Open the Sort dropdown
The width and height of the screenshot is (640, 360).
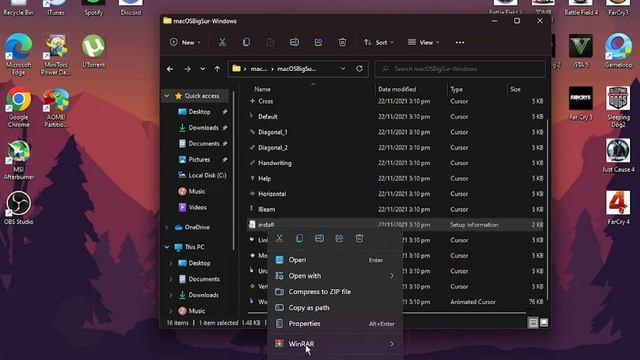tap(379, 42)
